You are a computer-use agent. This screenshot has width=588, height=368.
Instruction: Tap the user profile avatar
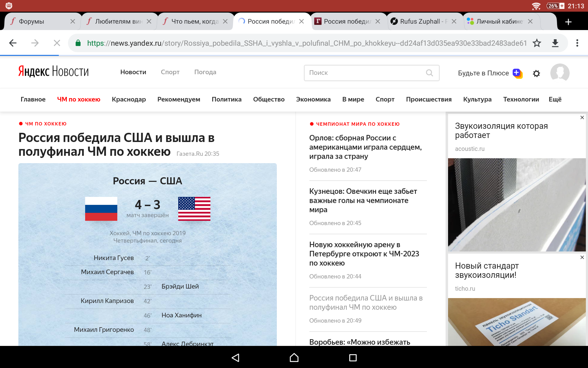coord(560,73)
